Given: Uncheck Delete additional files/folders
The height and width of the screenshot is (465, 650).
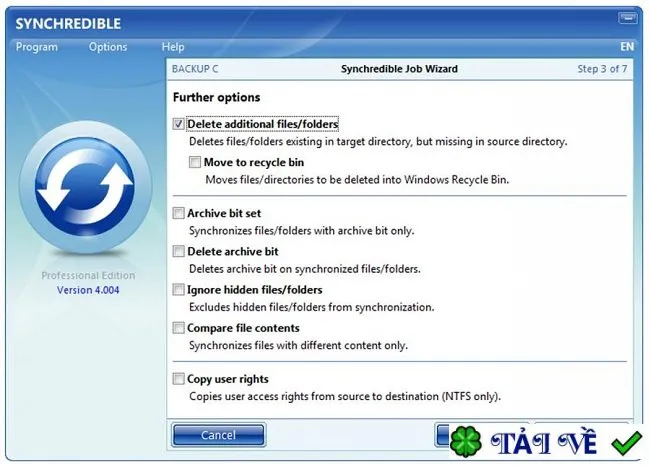Looking at the screenshot, I should pyautogui.click(x=178, y=124).
